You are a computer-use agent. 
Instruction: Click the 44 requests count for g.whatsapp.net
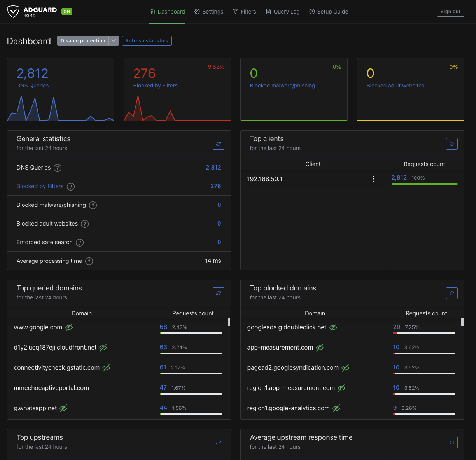163,408
